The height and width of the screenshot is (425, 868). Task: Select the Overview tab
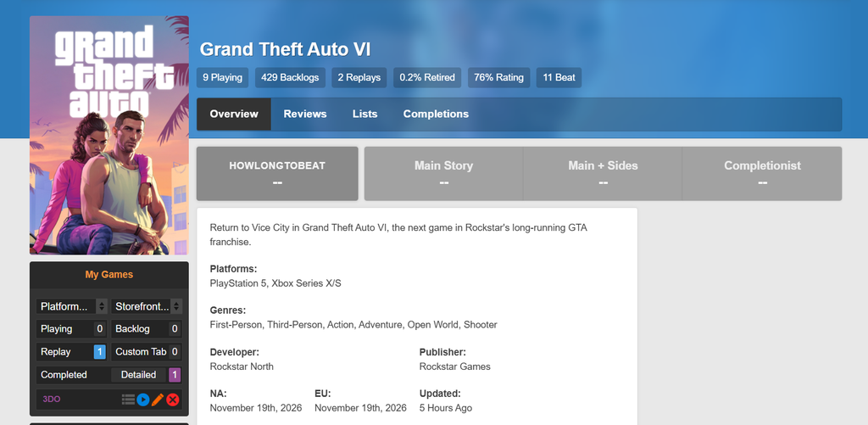coord(234,114)
